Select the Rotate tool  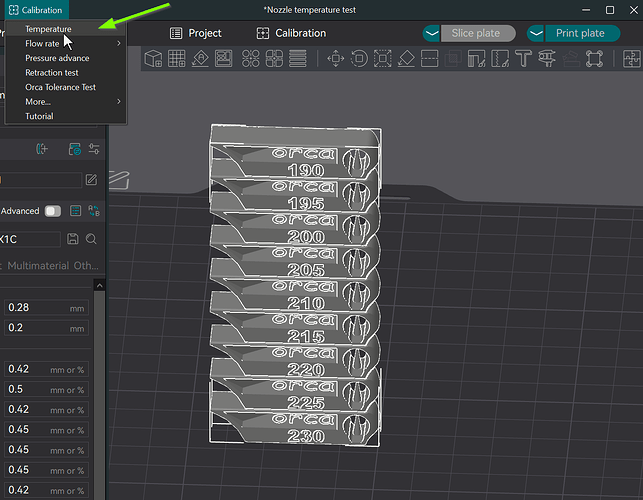pos(359,59)
